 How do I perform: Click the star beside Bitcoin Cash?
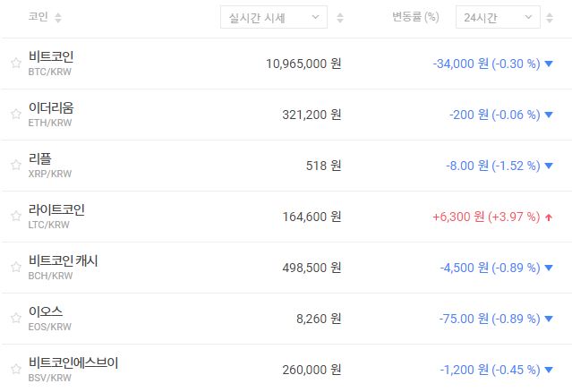click(15, 268)
